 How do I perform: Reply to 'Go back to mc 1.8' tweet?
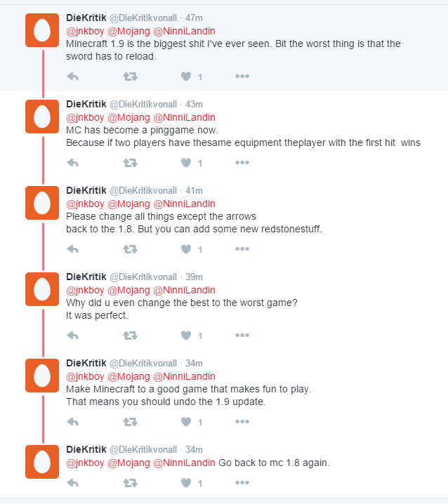[73, 483]
